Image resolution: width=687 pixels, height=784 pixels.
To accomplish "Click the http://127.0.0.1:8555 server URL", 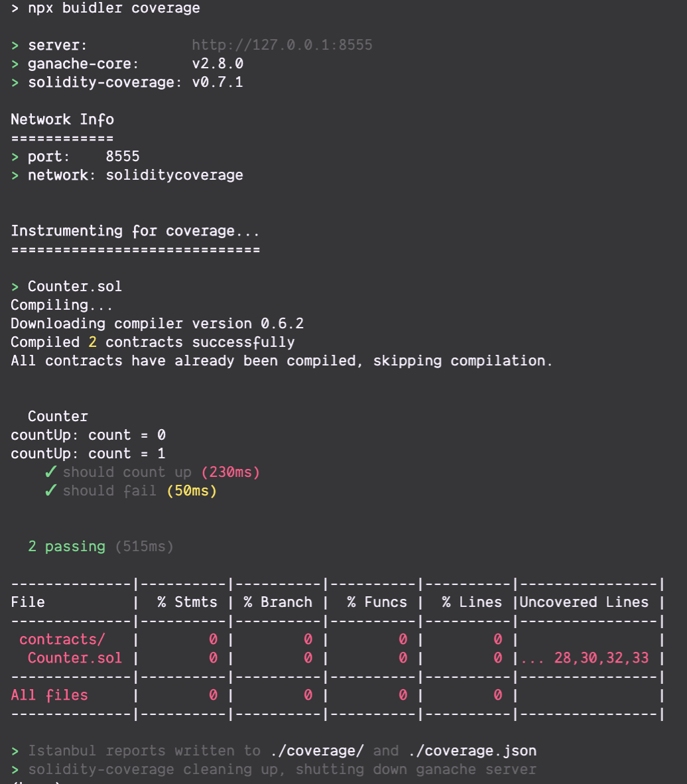I will pyautogui.click(x=282, y=45).
